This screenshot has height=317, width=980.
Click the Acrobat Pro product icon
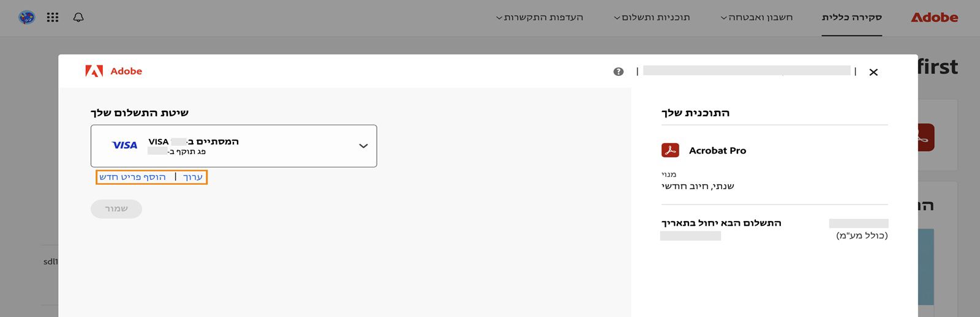click(x=670, y=150)
